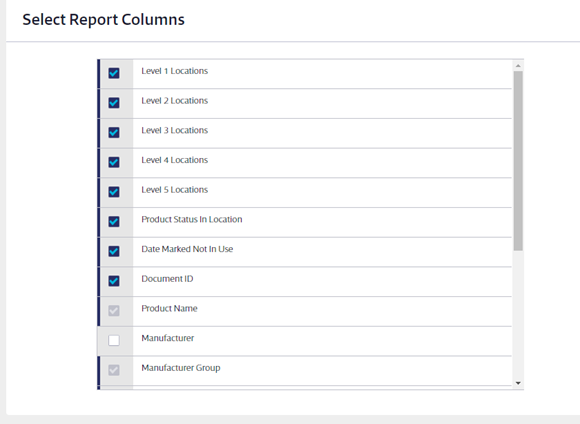Select the Product Name row label

[169, 308]
